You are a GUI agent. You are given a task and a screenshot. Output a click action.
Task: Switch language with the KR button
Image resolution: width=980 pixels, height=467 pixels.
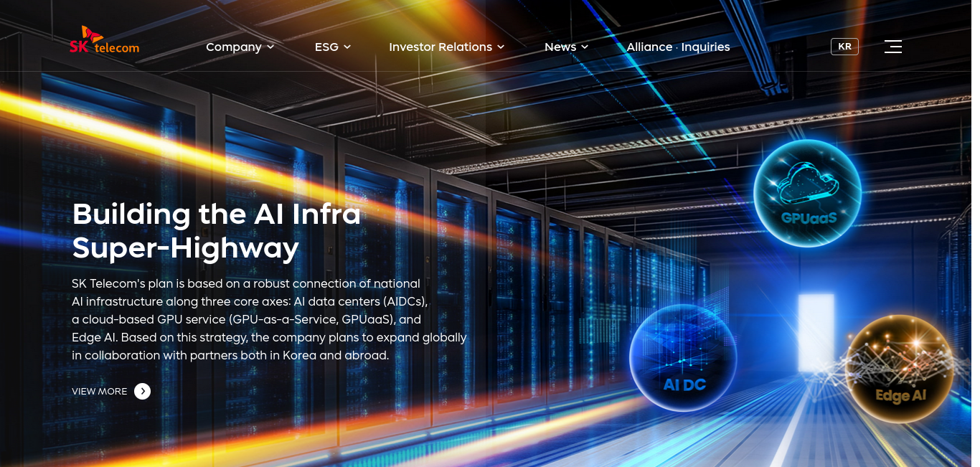(x=844, y=47)
